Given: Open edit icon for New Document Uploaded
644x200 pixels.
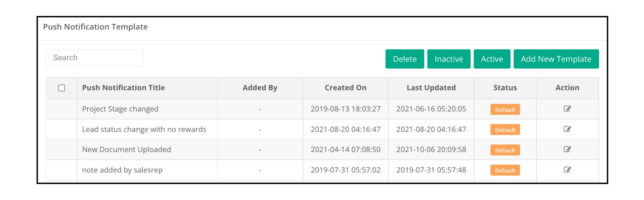Looking at the screenshot, I should [x=567, y=149].
